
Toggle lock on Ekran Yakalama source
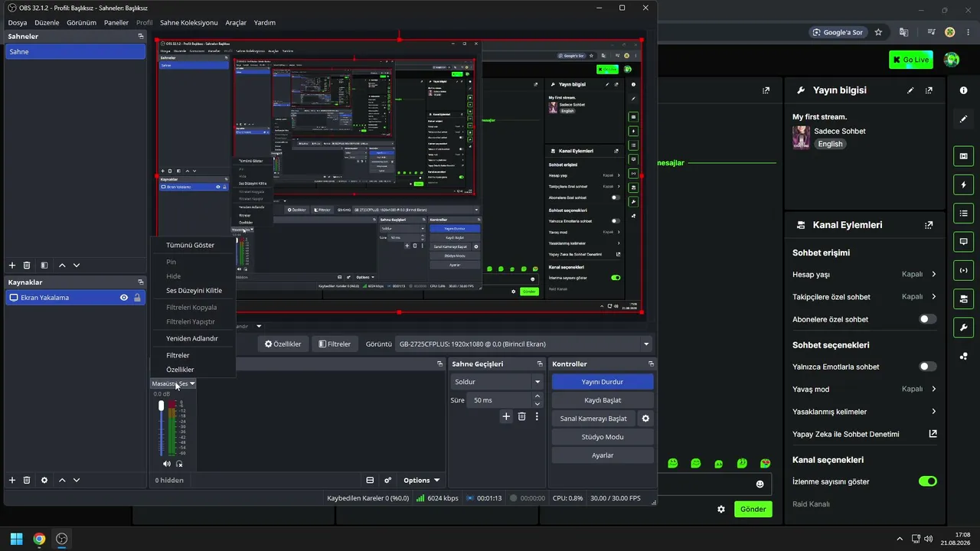pos(137,298)
